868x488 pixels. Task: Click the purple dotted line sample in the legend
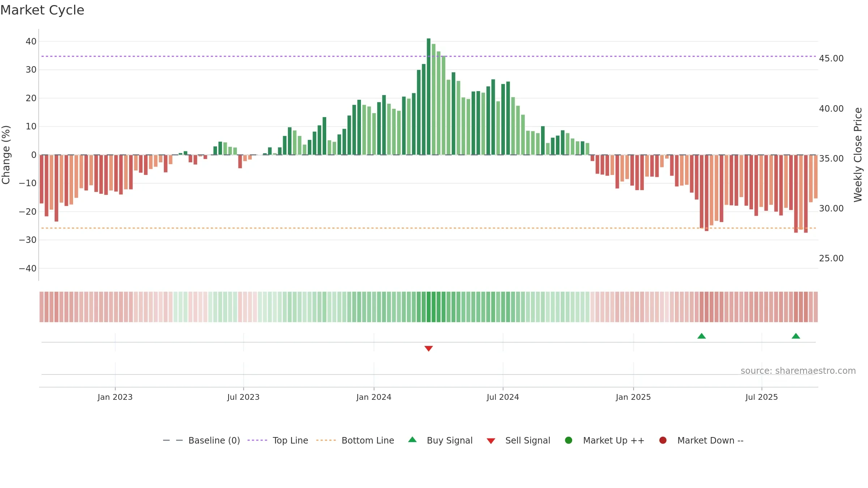257,440
